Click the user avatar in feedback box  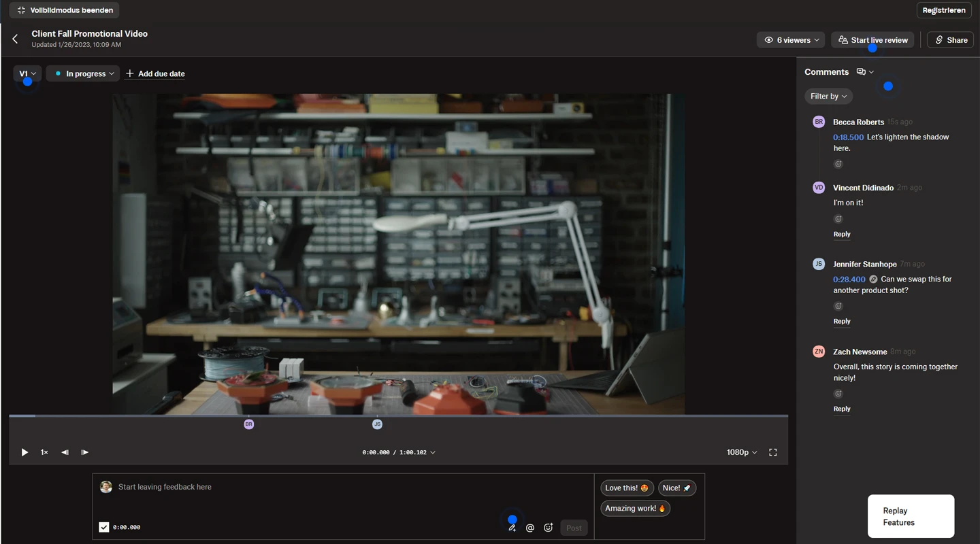[x=105, y=487]
